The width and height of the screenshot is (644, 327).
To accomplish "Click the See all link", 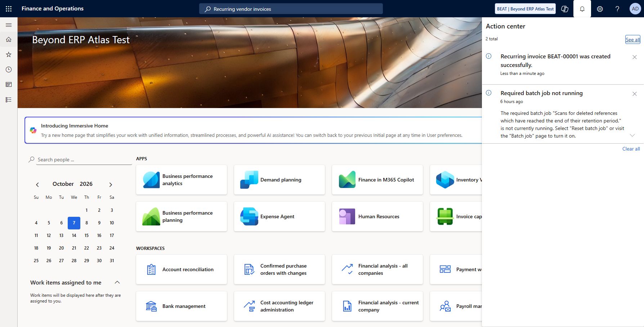I will coord(632,40).
